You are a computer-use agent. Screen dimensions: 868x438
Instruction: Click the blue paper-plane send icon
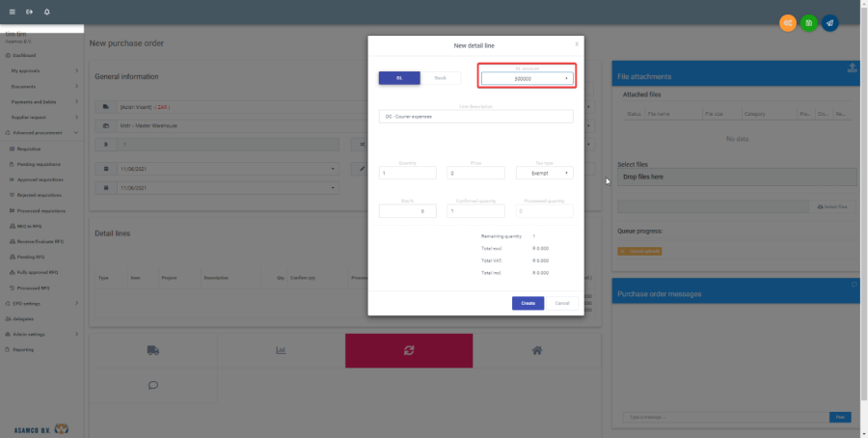(x=829, y=22)
